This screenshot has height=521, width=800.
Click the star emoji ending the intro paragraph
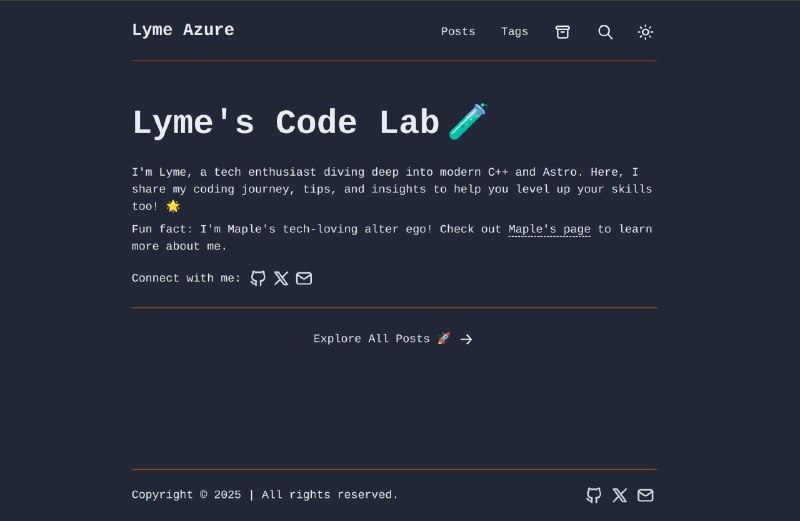[173, 206]
